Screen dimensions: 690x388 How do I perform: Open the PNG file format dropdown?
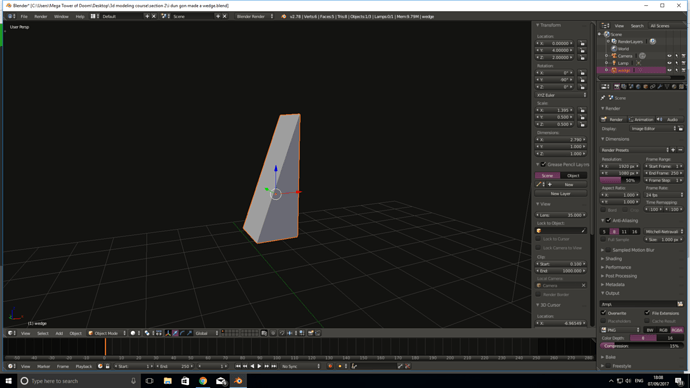pos(620,329)
